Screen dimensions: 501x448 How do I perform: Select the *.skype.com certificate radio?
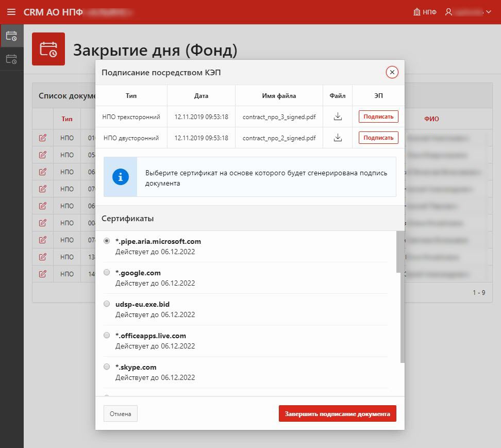107,366
